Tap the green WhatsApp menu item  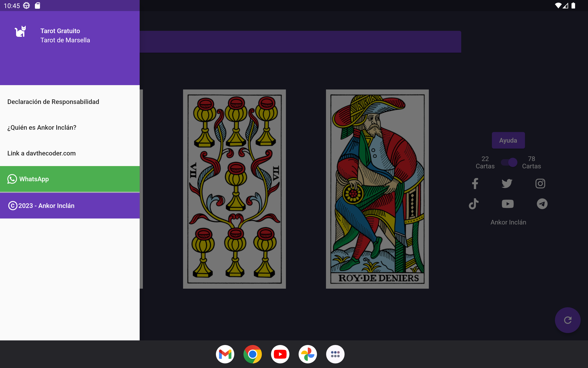(x=70, y=179)
